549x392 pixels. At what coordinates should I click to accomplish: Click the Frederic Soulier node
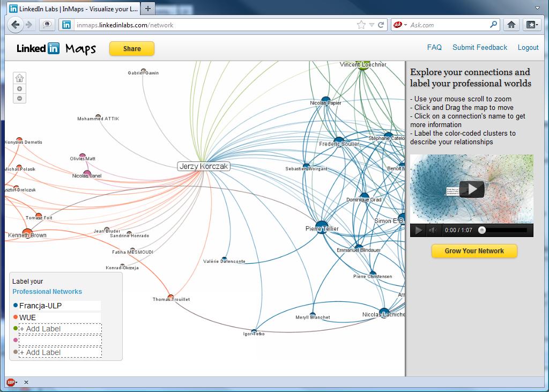(339, 142)
